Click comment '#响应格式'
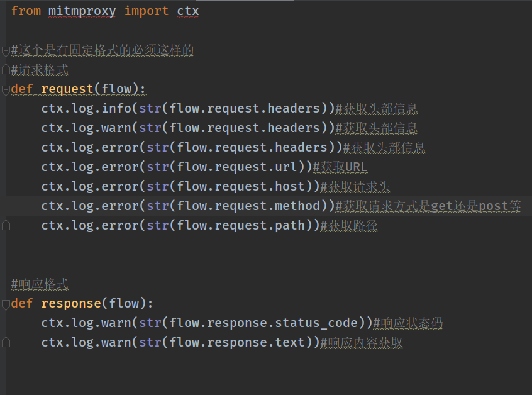Viewport: 532px width, 395px height. 40,284
